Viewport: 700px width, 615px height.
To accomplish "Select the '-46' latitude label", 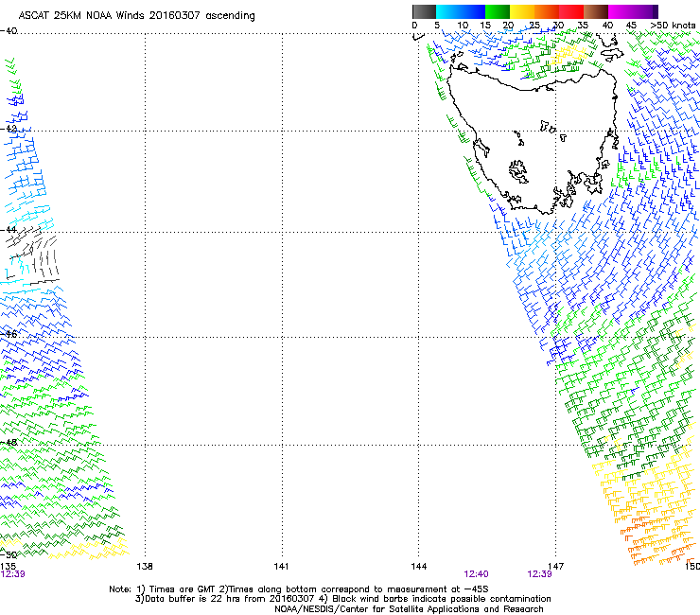I will 9,334.
